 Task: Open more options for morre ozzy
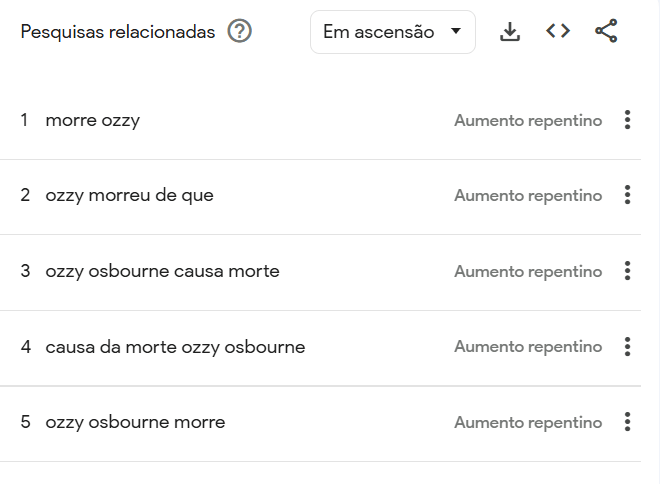[627, 121]
